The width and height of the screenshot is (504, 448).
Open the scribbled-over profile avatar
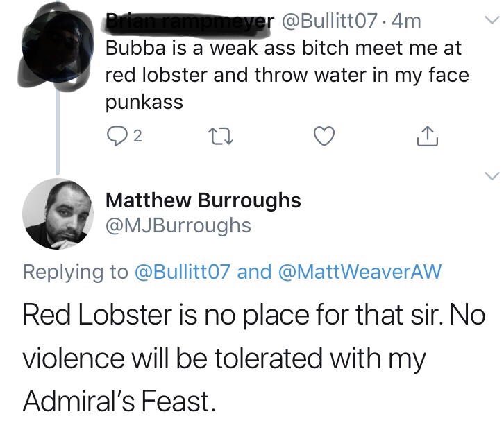click(56, 47)
